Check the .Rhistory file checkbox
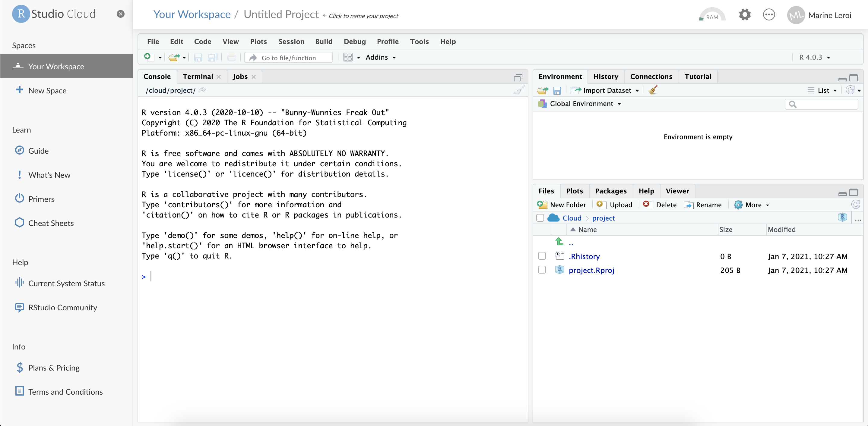Screen dimensions: 868x426 (x=542, y=256)
